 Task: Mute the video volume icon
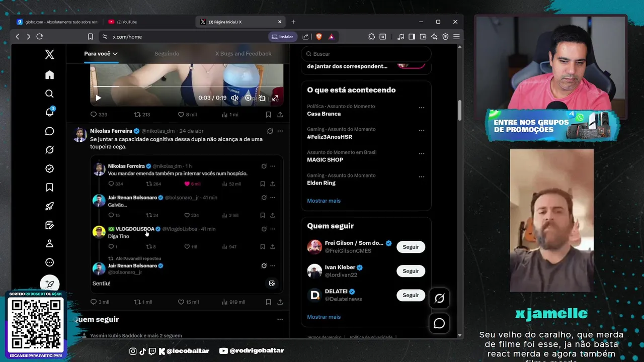pyautogui.click(x=234, y=98)
